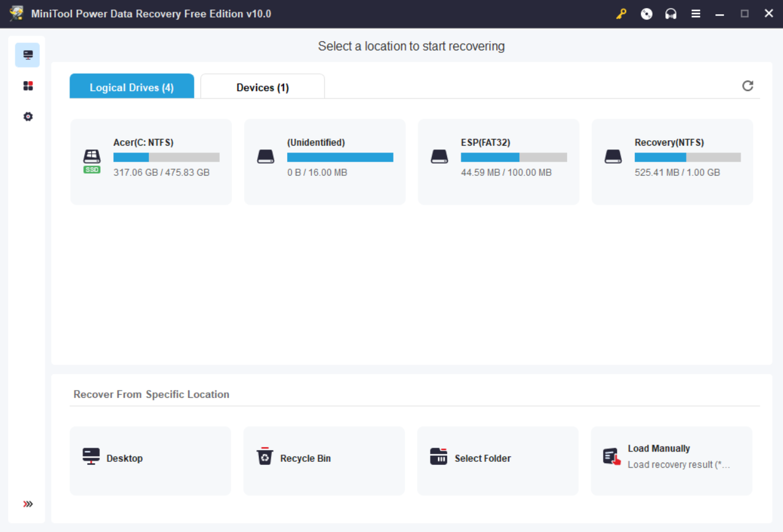Refresh the drive list
Image resolution: width=783 pixels, height=532 pixels.
point(747,85)
